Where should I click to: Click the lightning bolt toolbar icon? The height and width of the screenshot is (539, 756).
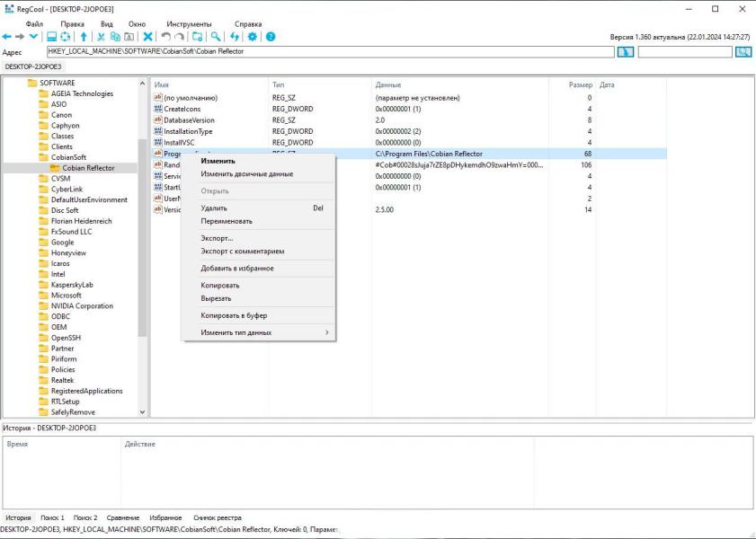coord(235,37)
